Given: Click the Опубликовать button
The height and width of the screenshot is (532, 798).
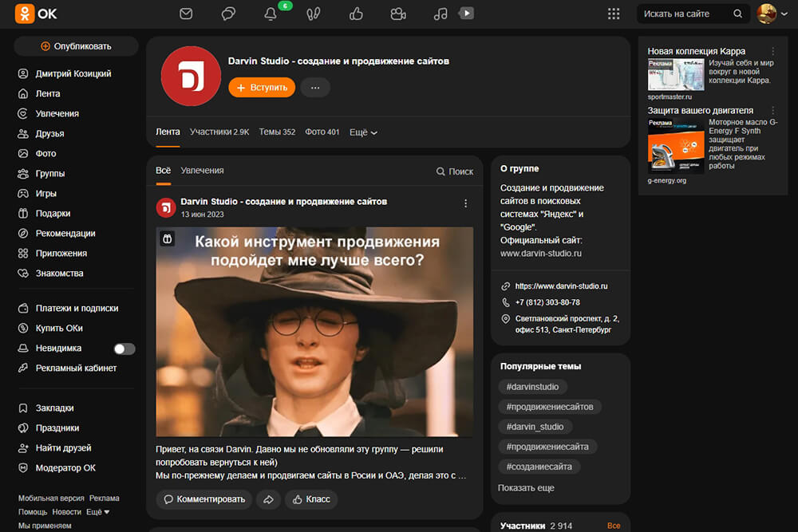Looking at the screenshot, I should (x=76, y=46).
